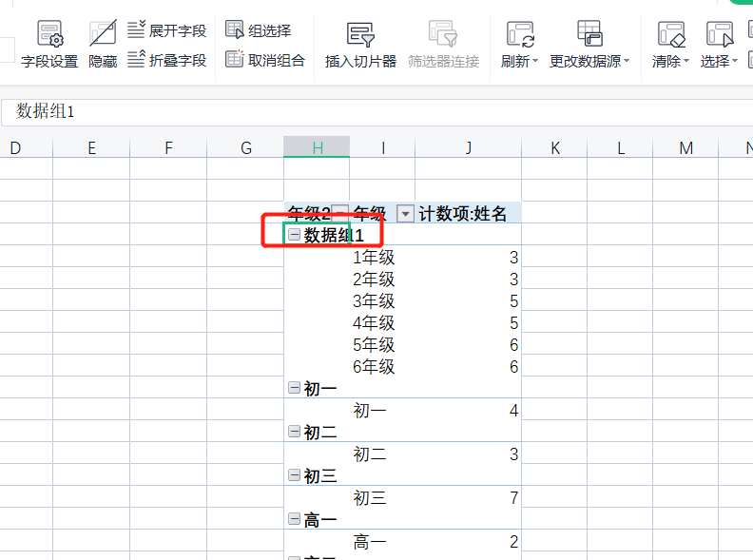753x560 pixels.
Task: Select column E header
Action: (91, 147)
